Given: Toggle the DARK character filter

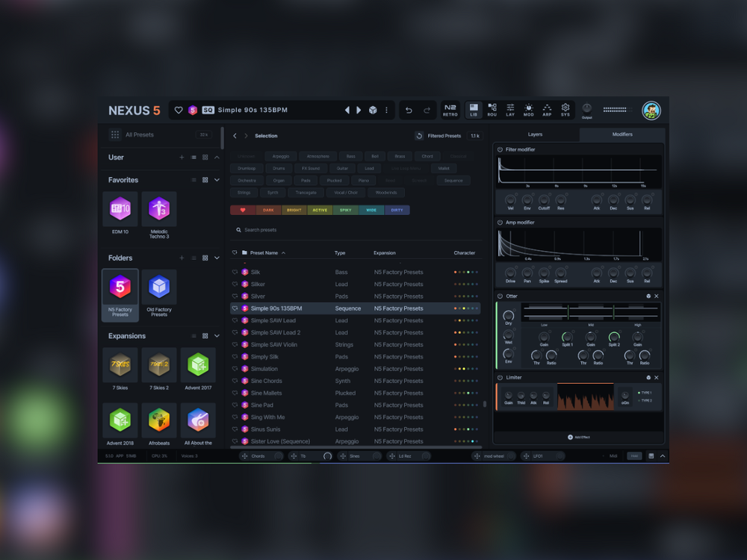Looking at the screenshot, I should 267,210.
